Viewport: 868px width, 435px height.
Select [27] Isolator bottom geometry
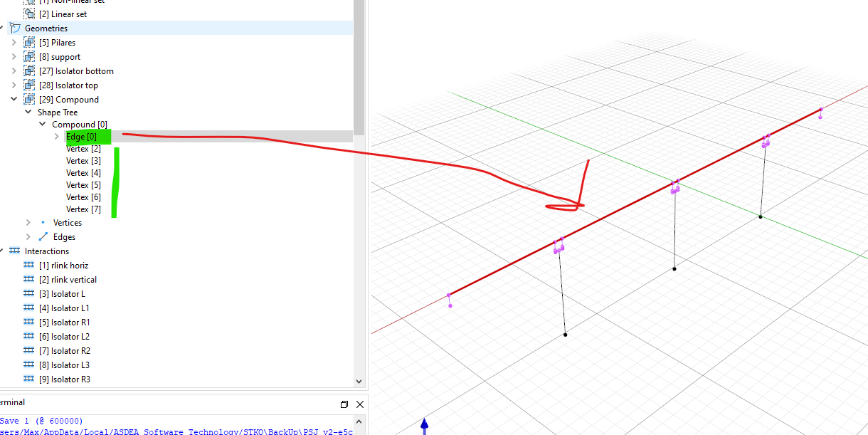(x=76, y=71)
